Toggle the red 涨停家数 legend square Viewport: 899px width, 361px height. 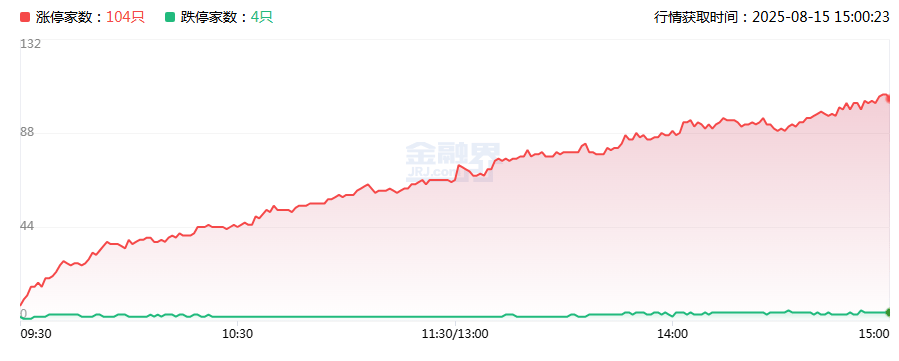click(x=25, y=17)
